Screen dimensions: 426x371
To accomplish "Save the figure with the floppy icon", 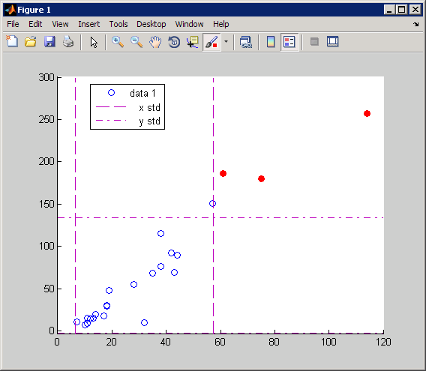I will 50,42.
